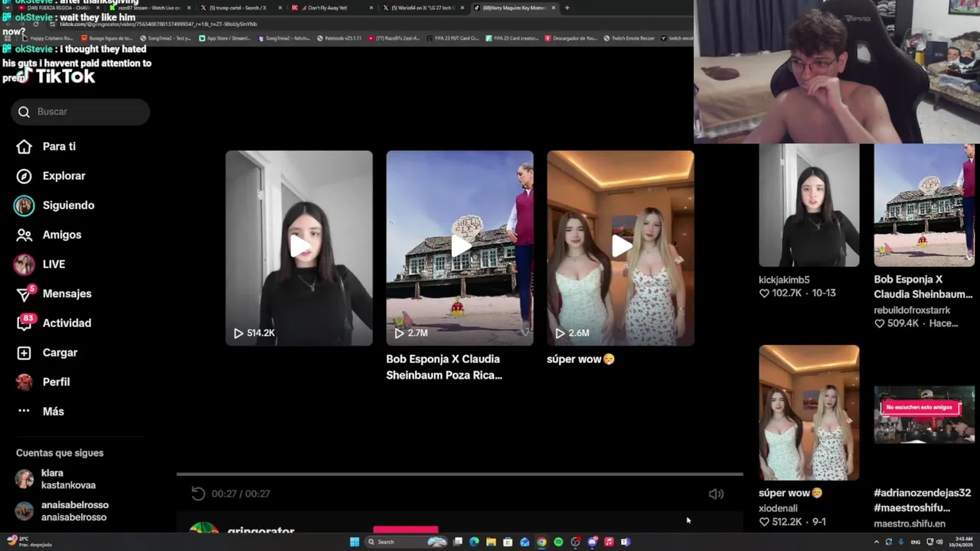The image size is (980, 551).
Task: Play the suggested video with 514.2K views
Action: pyautogui.click(x=299, y=248)
